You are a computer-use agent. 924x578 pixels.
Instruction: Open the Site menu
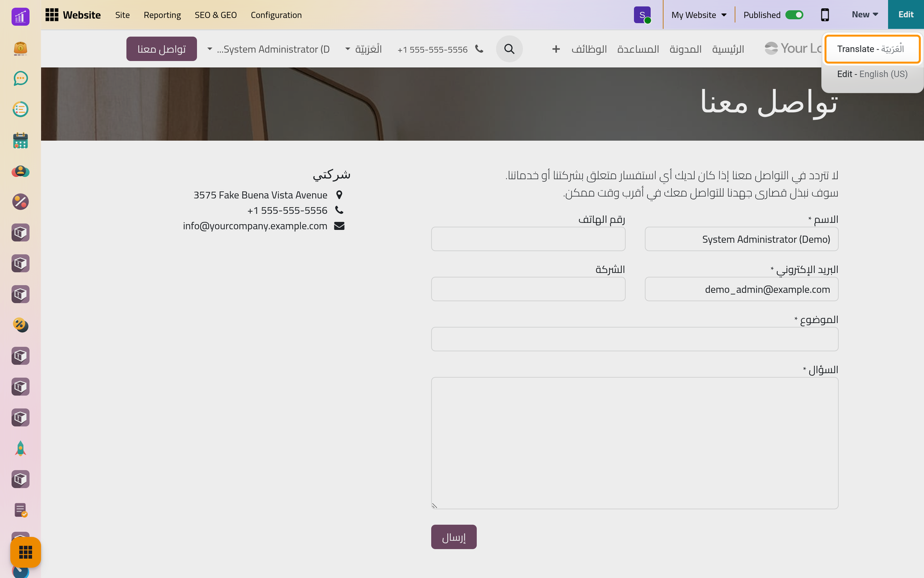click(x=122, y=15)
